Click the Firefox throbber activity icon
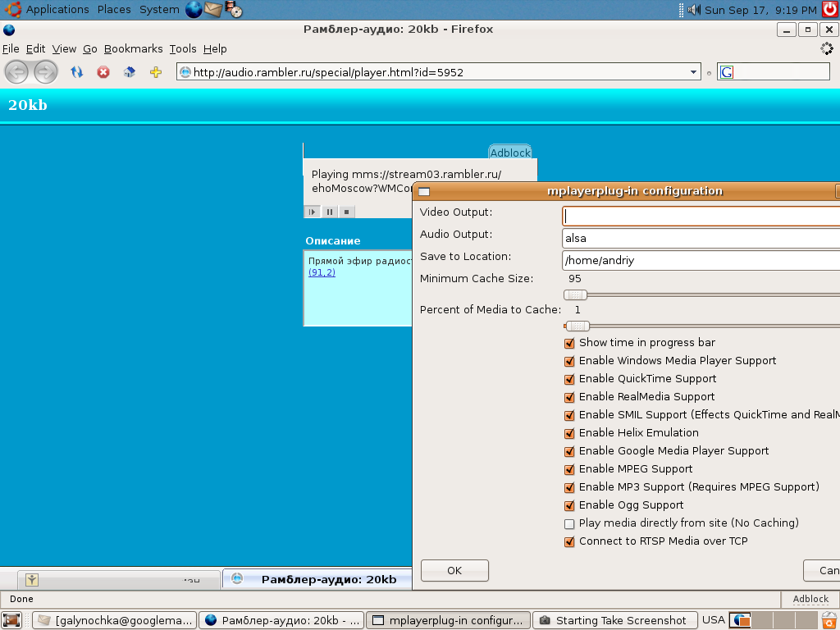Screen dimensions: 840x630 (x=827, y=48)
